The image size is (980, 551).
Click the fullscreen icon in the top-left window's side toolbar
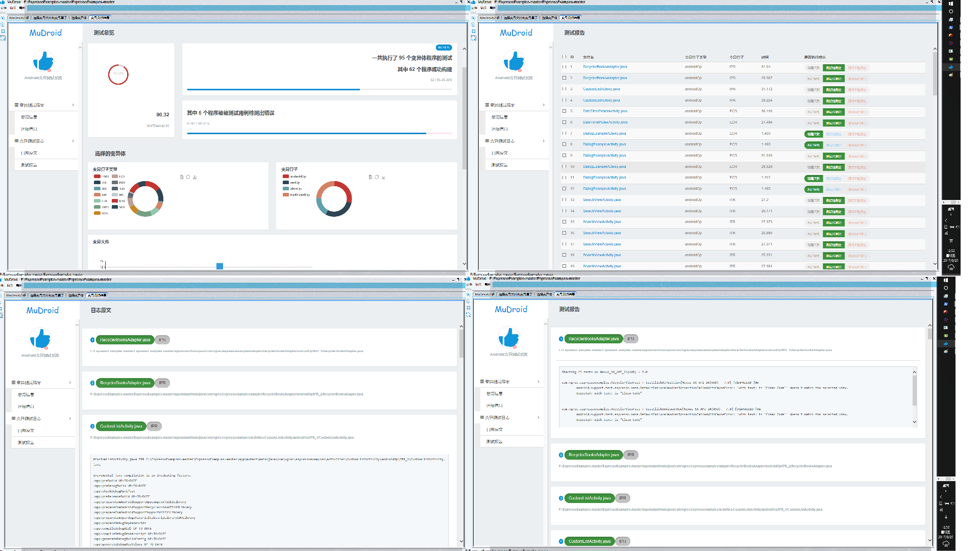coord(3,38)
